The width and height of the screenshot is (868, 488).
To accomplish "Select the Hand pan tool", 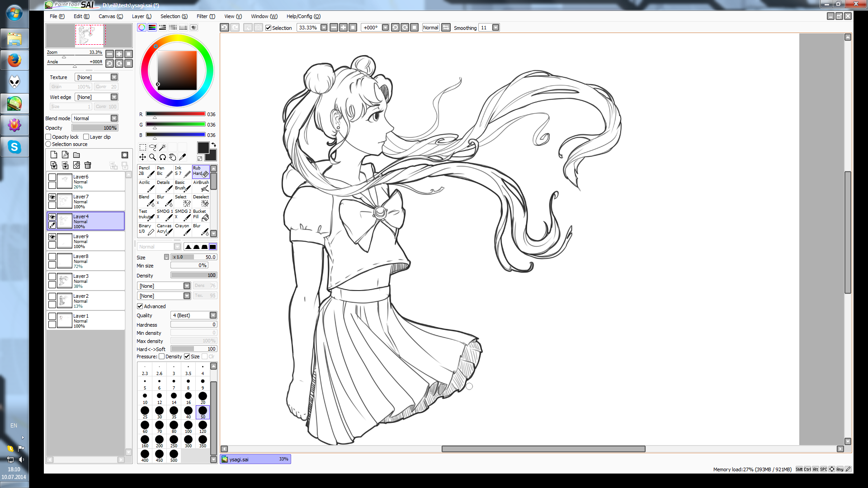I will point(172,157).
